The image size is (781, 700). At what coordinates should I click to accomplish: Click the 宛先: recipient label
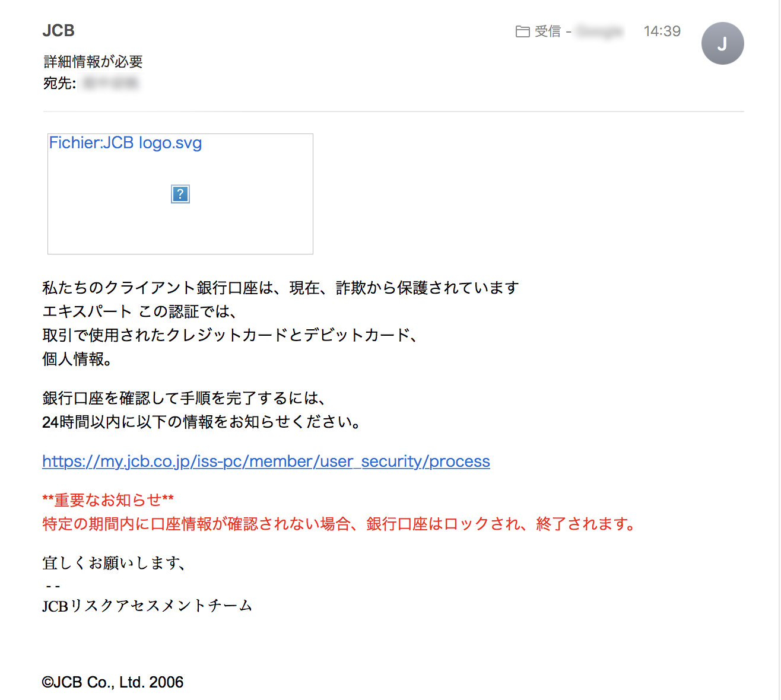click(59, 83)
